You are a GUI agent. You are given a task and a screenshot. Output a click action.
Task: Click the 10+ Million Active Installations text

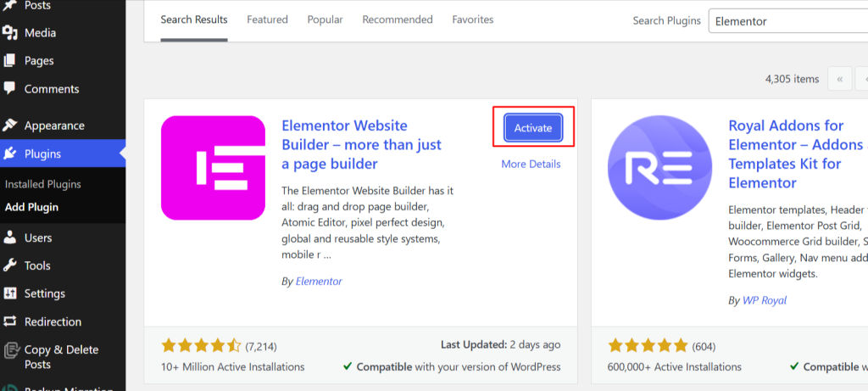[232, 366]
